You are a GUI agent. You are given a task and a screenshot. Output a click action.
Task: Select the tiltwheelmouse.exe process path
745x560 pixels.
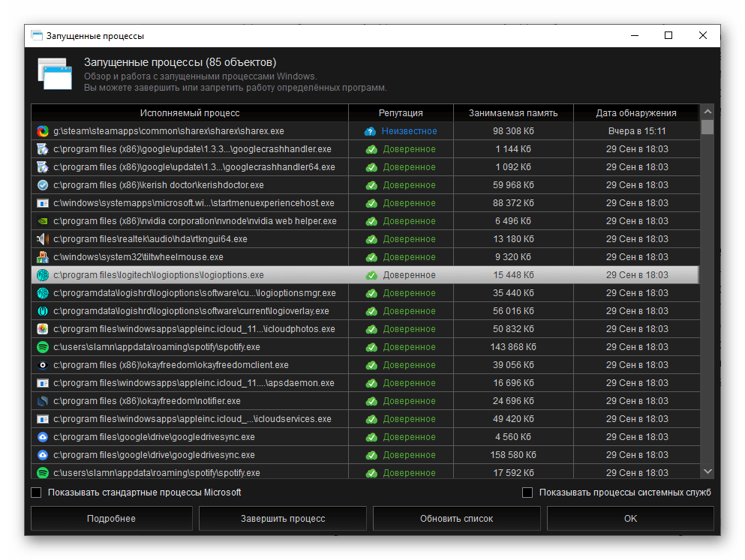(x=138, y=257)
